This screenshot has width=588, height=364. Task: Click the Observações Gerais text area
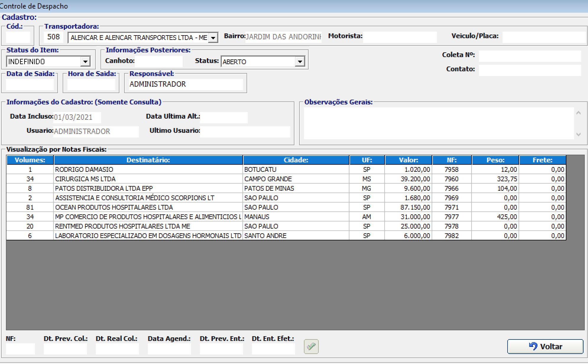click(x=438, y=123)
